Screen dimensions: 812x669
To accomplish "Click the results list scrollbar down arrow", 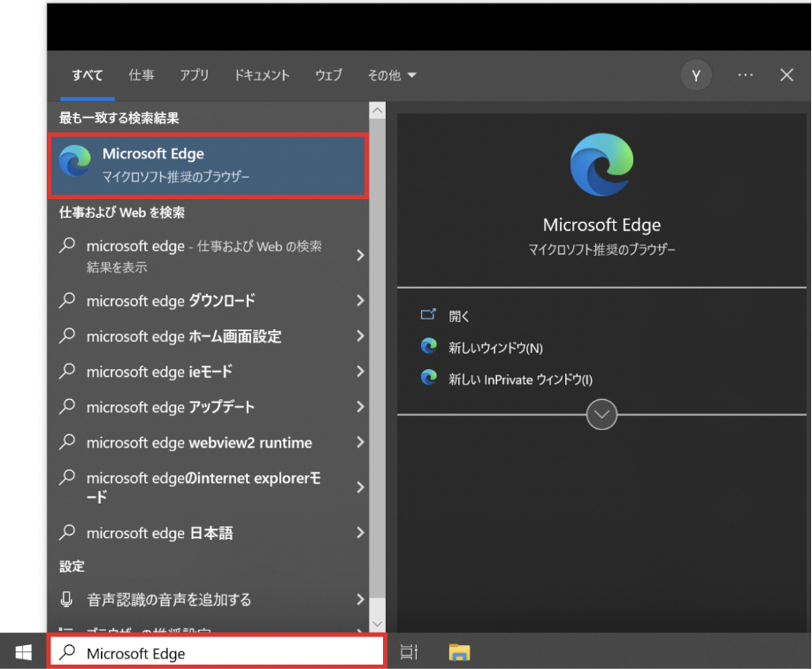I will pyautogui.click(x=378, y=623).
